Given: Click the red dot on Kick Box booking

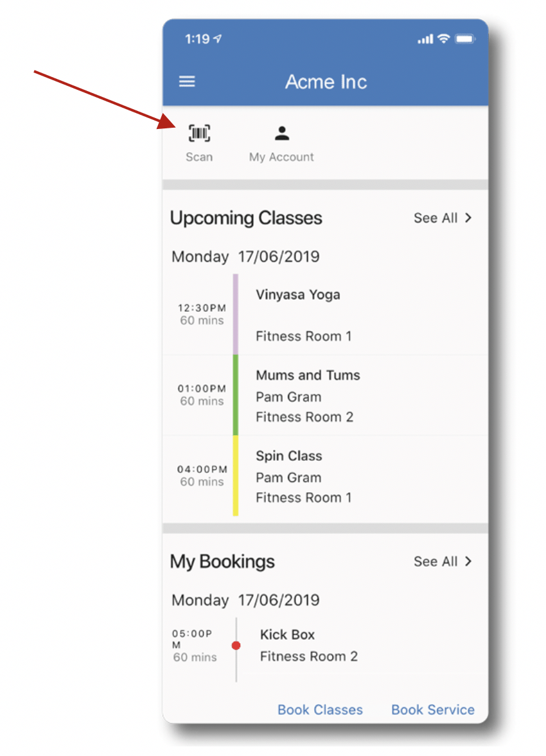Looking at the screenshot, I should [x=236, y=646].
